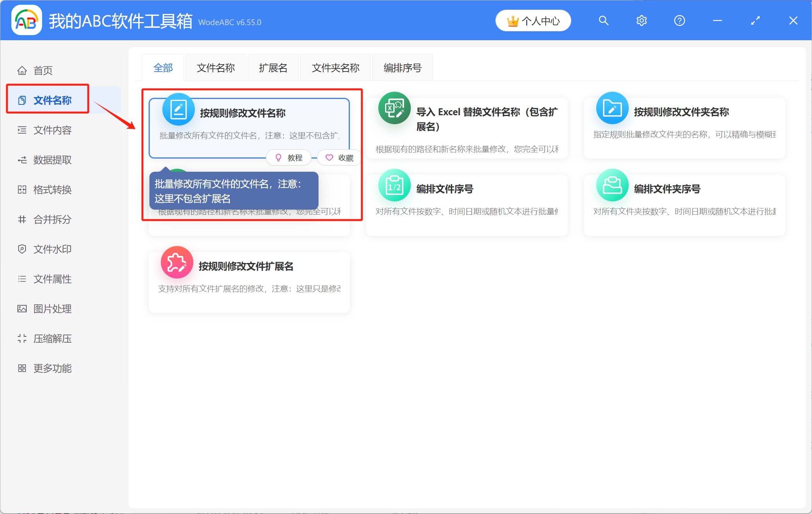
Task: Open the search icon in the title bar
Action: point(603,20)
